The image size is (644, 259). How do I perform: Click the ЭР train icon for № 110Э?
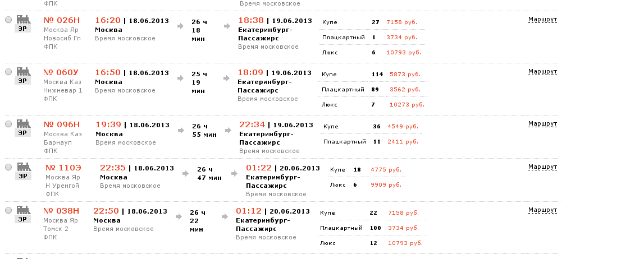[23, 171]
